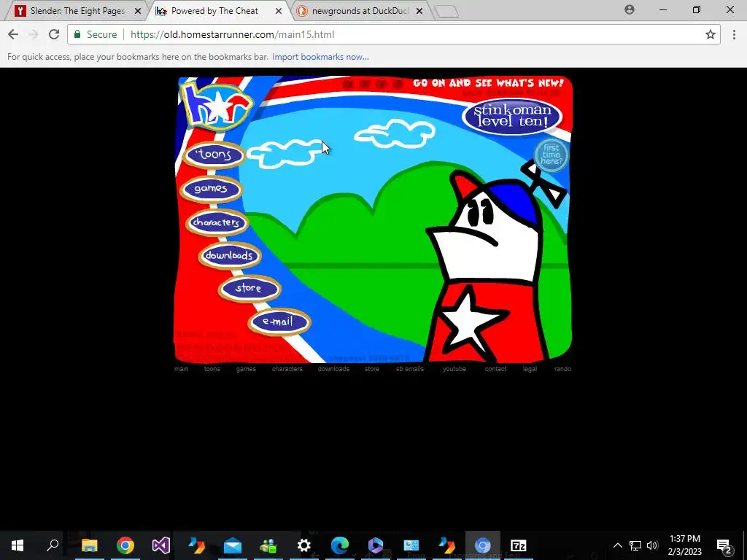Click the active Chromium taskbar icon
The height and width of the screenshot is (560, 747).
tap(483, 545)
